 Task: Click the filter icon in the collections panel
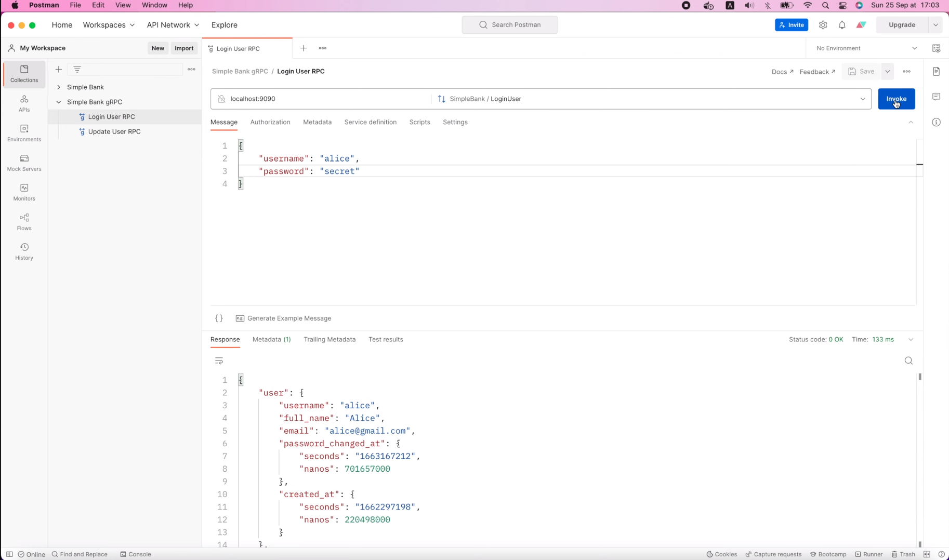click(x=77, y=69)
